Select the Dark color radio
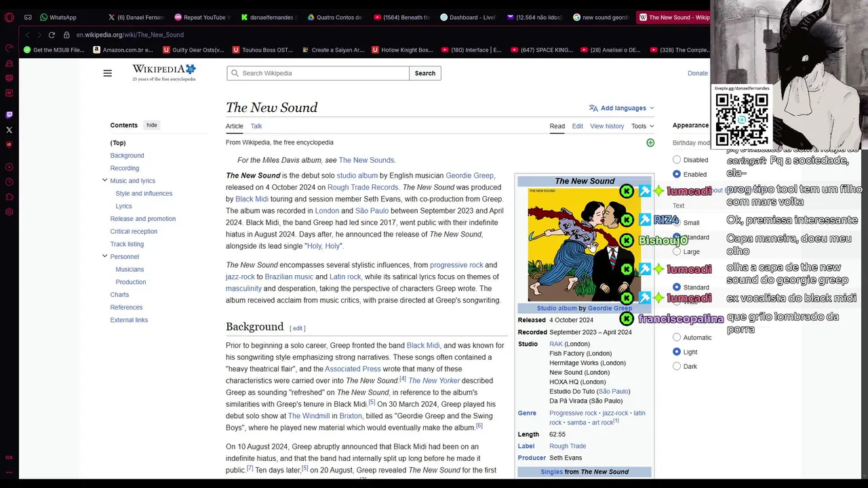This screenshot has width=868, height=488. [x=677, y=366]
